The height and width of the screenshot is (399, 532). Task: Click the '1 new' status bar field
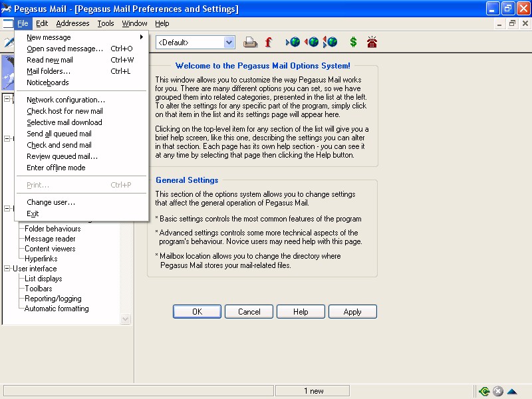point(313,391)
